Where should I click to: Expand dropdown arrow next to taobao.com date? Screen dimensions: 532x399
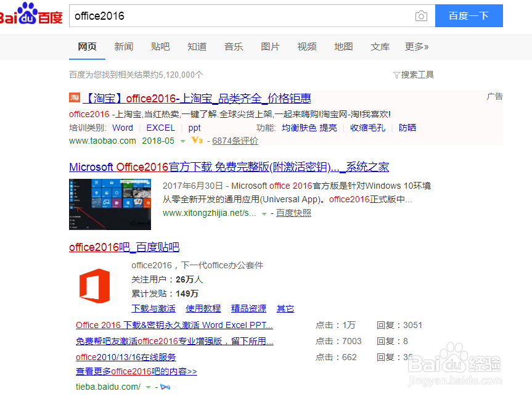pos(183,141)
